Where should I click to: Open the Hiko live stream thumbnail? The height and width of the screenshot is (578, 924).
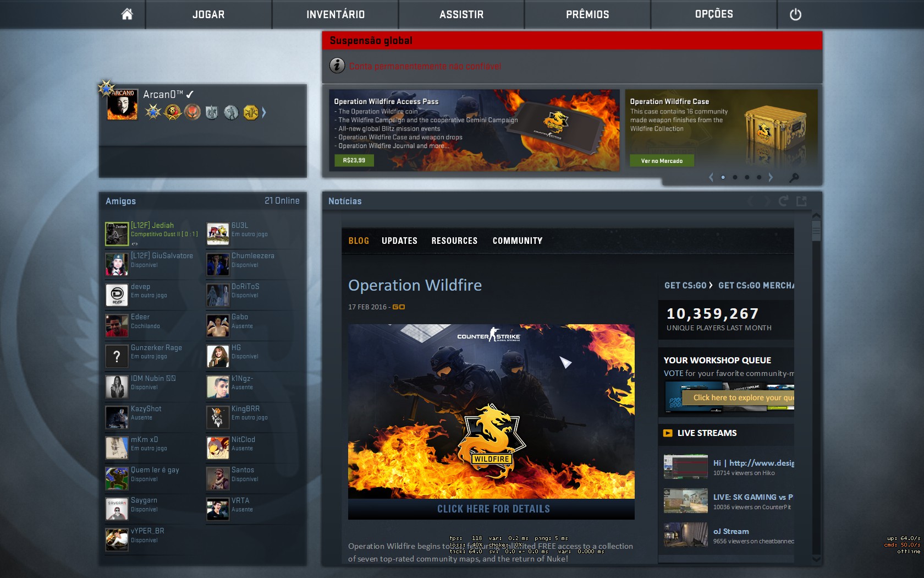pyautogui.click(x=685, y=466)
